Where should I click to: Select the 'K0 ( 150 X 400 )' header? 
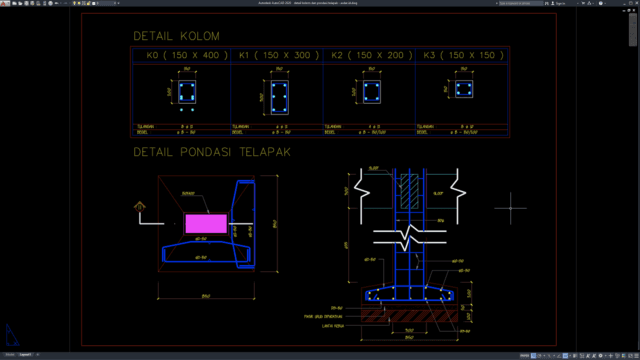(187, 55)
